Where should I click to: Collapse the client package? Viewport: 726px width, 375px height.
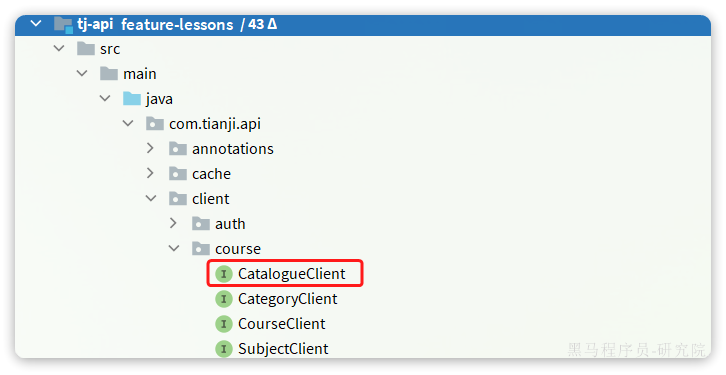click(151, 198)
